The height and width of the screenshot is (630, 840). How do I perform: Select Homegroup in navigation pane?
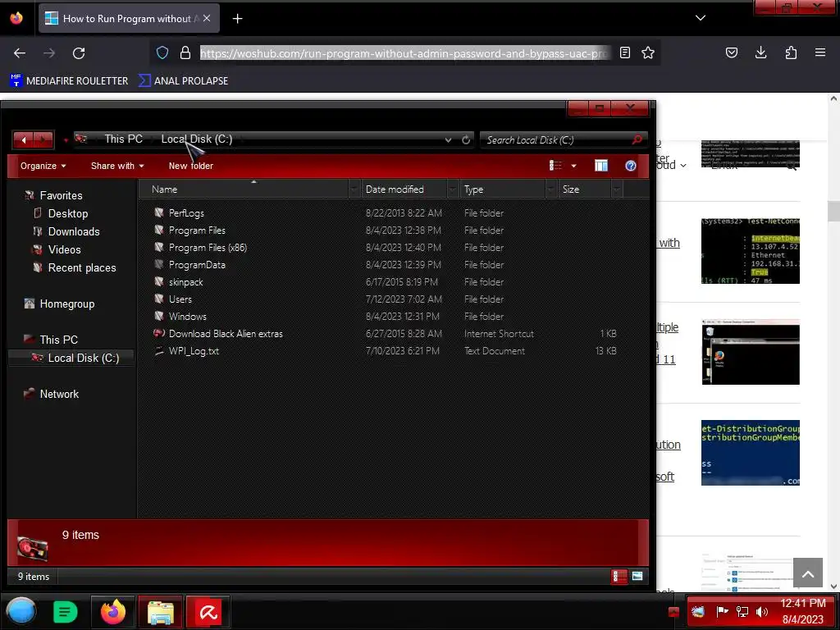point(67,304)
